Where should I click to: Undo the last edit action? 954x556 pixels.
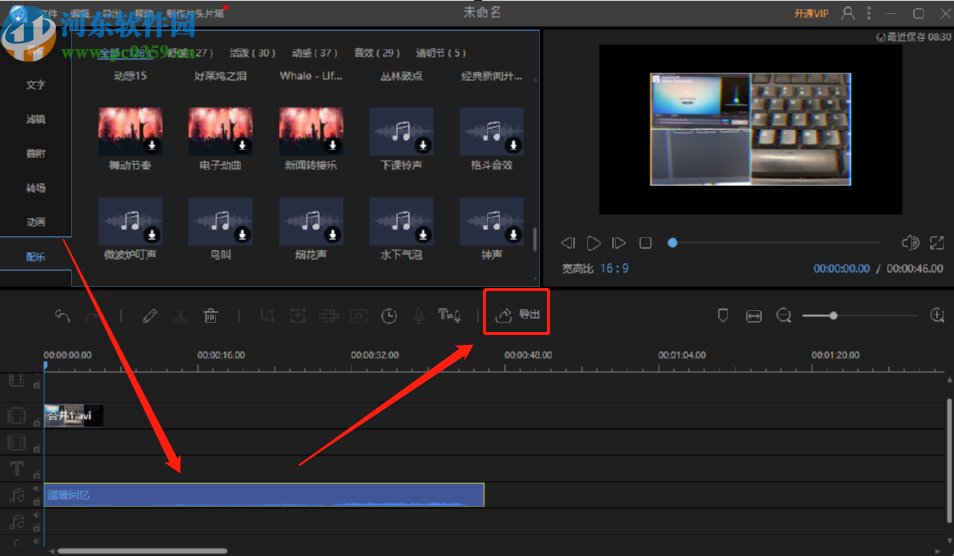63,316
